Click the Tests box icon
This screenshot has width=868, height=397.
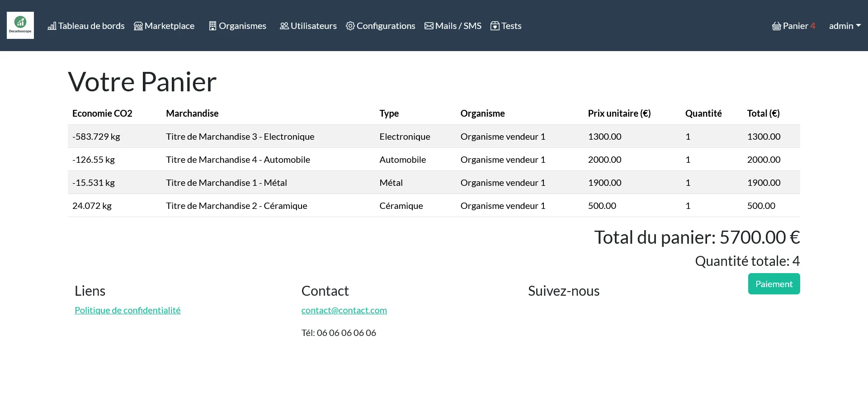(495, 26)
